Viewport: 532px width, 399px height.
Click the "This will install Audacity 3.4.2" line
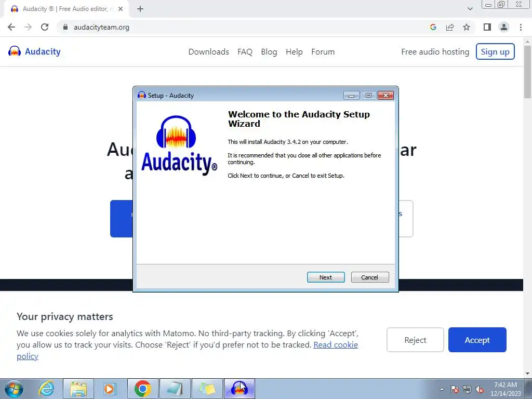pos(288,142)
